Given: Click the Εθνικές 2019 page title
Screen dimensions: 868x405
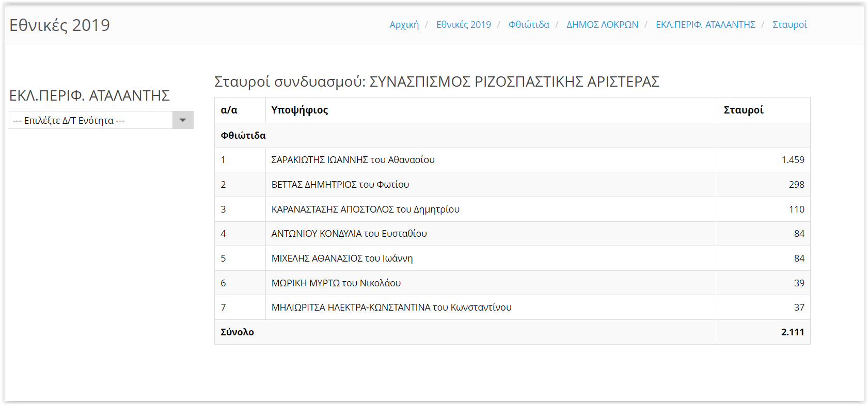Looking at the screenshot, I should (60, 25).
